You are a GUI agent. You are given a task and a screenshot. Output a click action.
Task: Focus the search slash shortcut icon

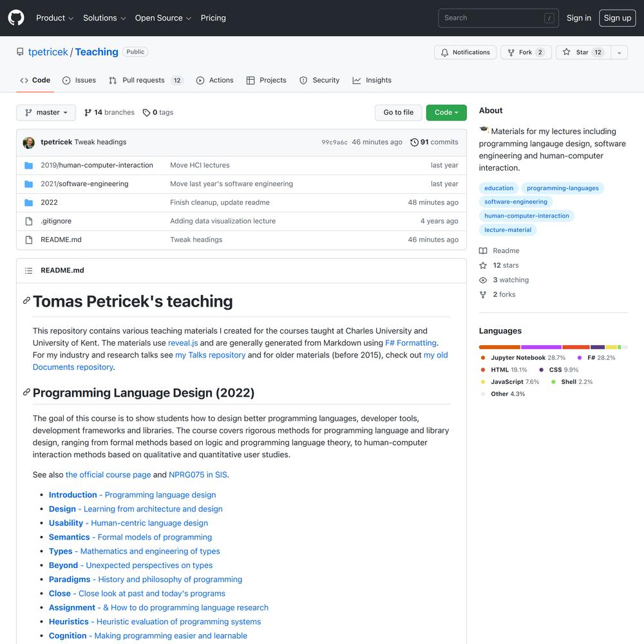549,18
